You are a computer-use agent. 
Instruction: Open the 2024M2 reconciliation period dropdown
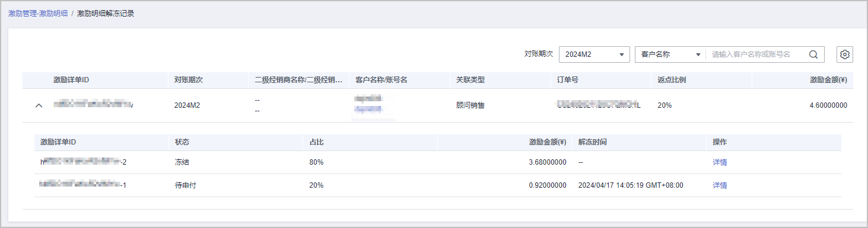point(594,54)
